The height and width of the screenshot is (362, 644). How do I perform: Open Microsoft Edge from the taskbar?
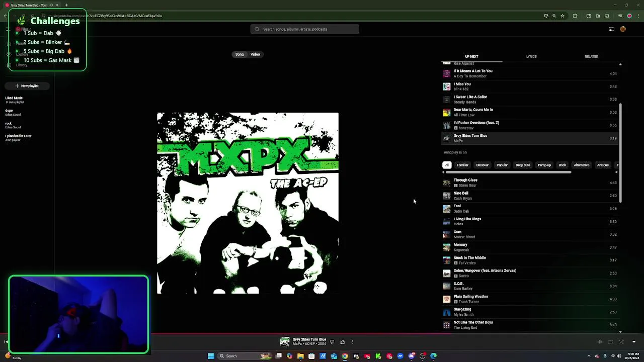(x=433, y=356)
